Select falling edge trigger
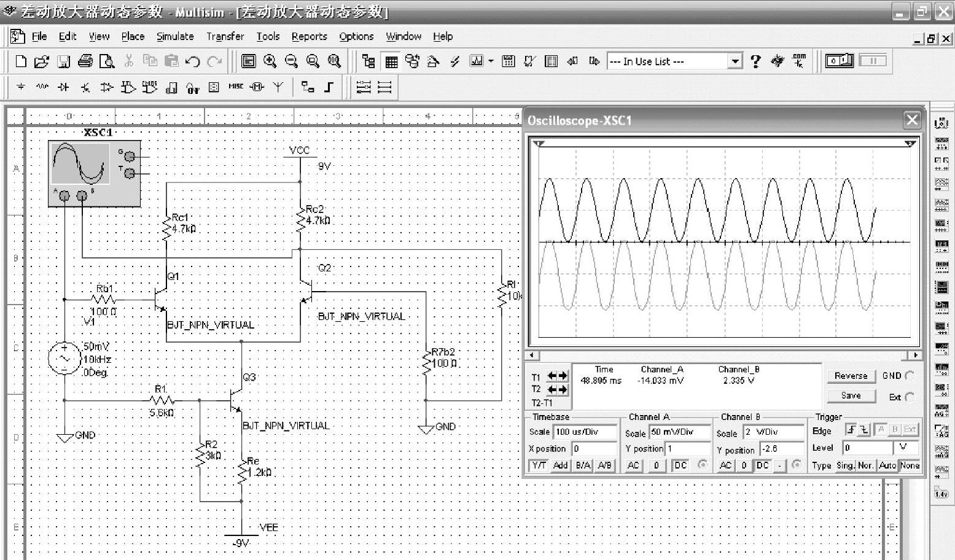 pos(863,430)
